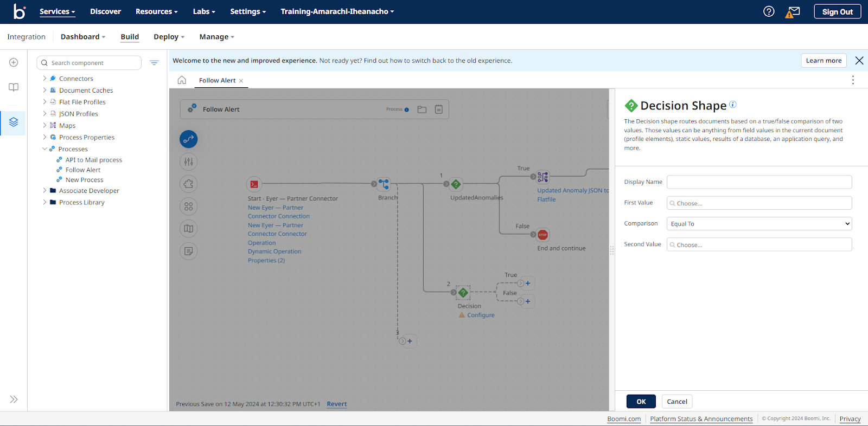Click the create new component plus icon
The image size is (868, 426).
[14, 62]
